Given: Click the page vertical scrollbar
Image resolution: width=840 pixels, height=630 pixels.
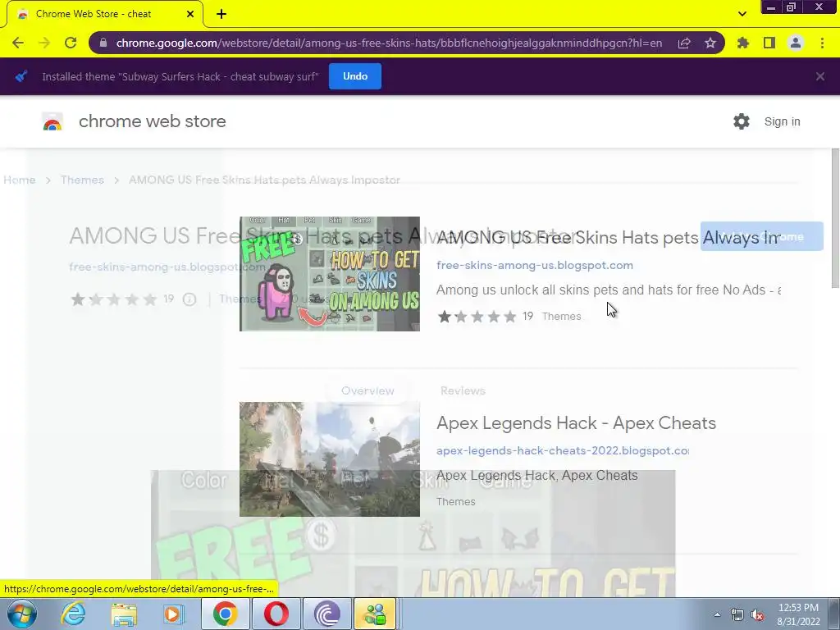Looking at the screenshot, I should pos(835,218).
